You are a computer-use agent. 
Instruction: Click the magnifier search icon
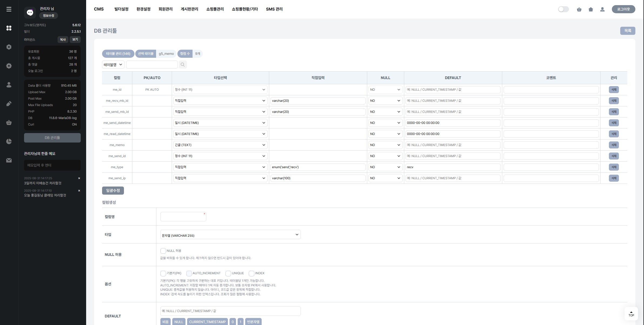pos(183,65)
